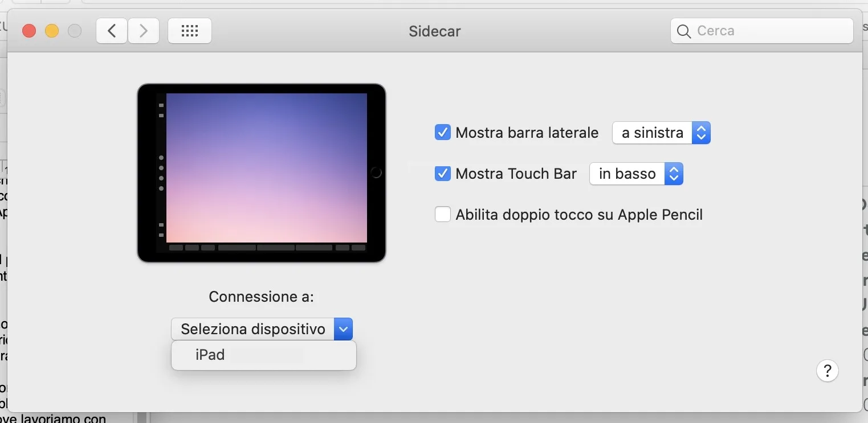Disable Mostra barra laterale
The width and height of the screenshot is (868, 423).
click(443, 132)
